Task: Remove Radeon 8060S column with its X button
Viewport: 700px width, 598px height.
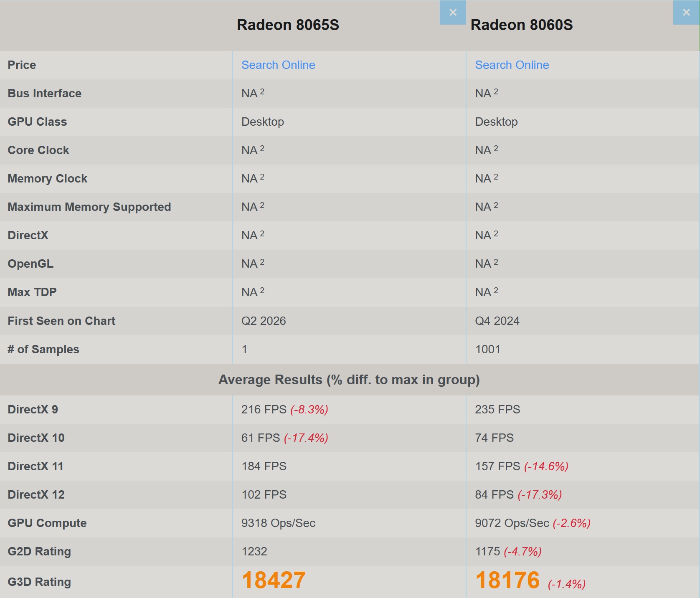Action: pyautogui.click(x=686, y=13)
